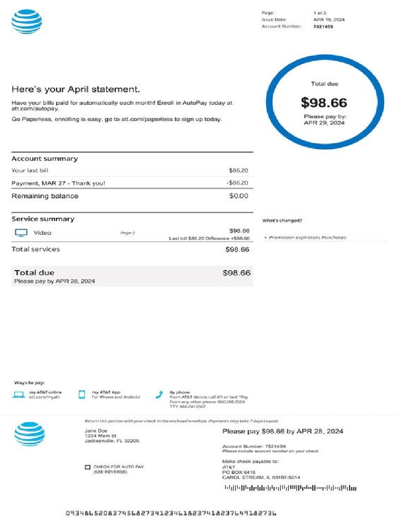The height and width of the screenshot is (532, 399).
Task: Click the AT&T globe logo at top
Action: (26, 22)
